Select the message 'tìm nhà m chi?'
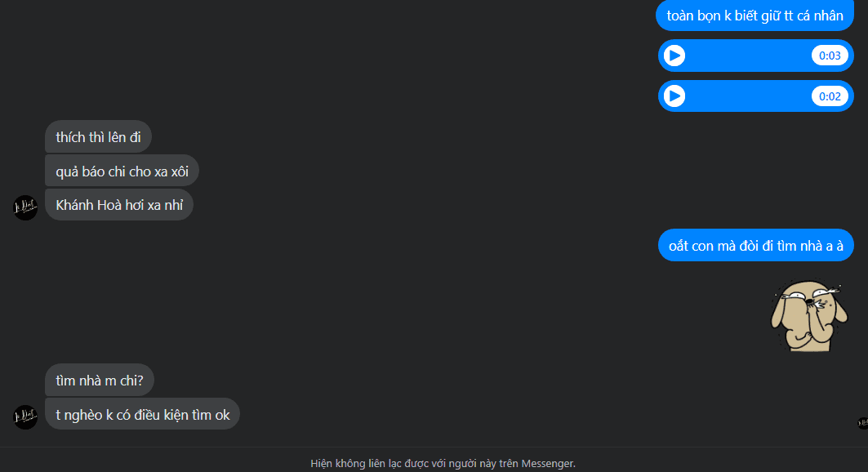Screen dimensions: 868x472 [x=99, y=381]
